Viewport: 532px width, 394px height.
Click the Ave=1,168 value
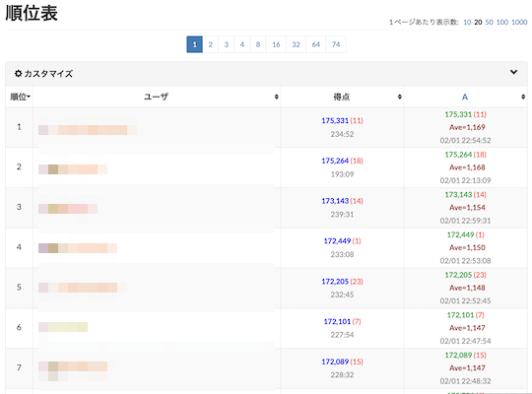click(467, 167)
